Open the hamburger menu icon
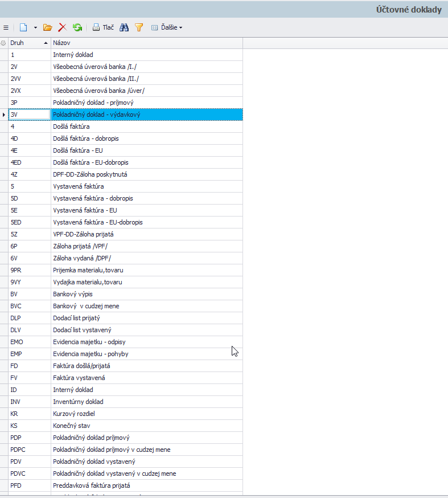 [5, 27]
